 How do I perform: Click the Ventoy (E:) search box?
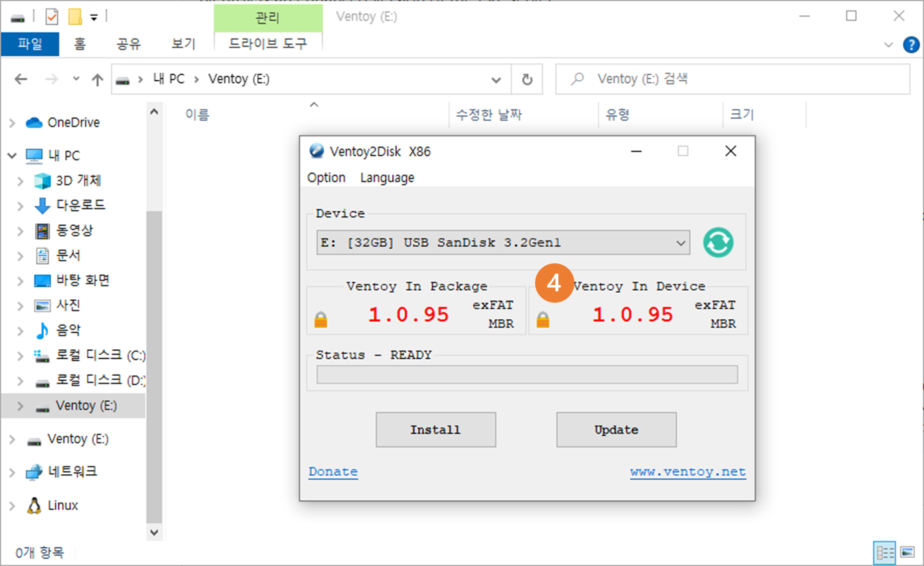733,79
